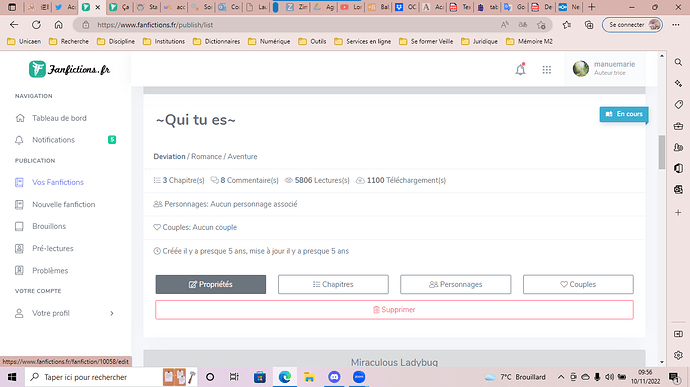690x387 pixels.
Task: Open a new browser tab
Action: click(x=591, y=7)
